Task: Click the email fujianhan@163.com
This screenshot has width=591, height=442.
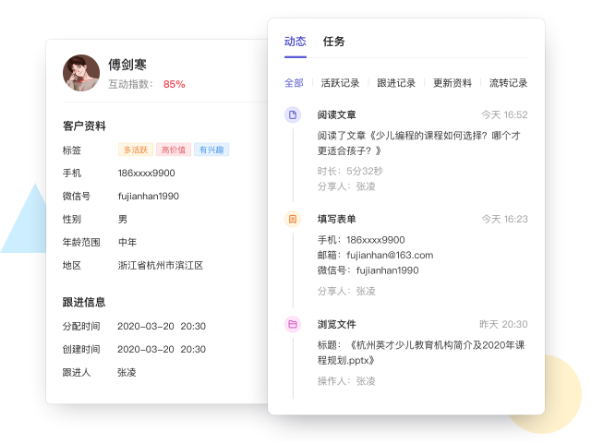Action: [390, 255]
